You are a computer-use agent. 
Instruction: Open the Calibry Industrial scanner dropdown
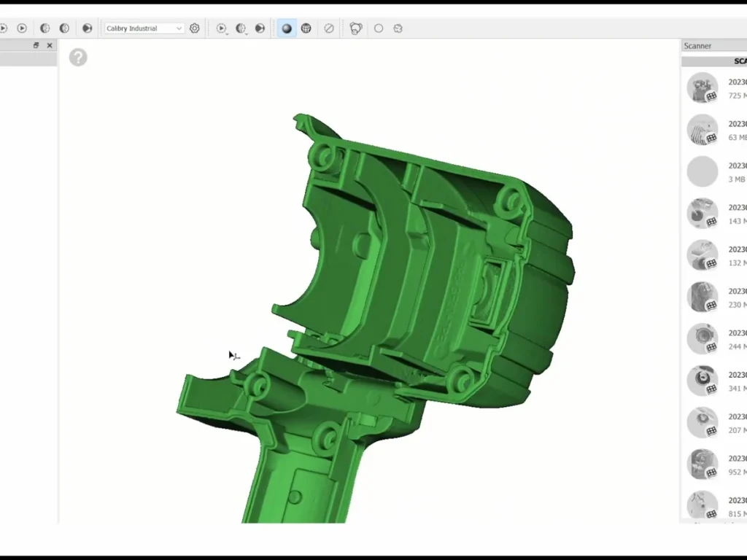[144, 28]
